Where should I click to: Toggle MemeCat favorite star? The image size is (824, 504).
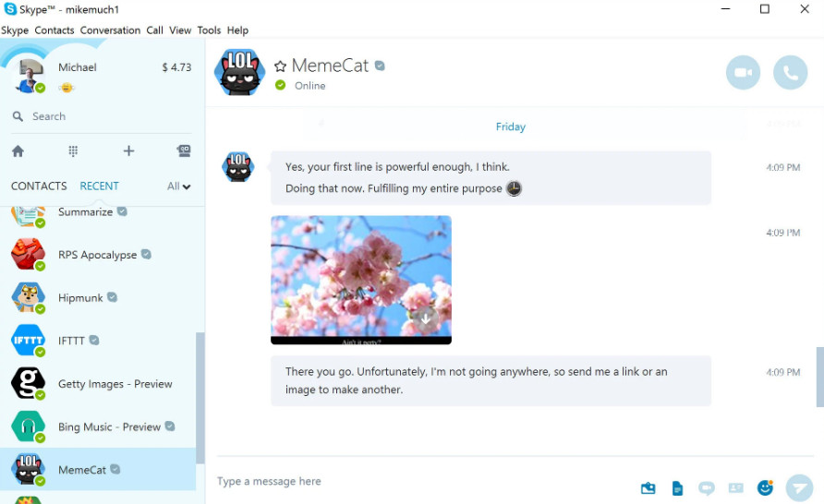[x=280, y=66]
